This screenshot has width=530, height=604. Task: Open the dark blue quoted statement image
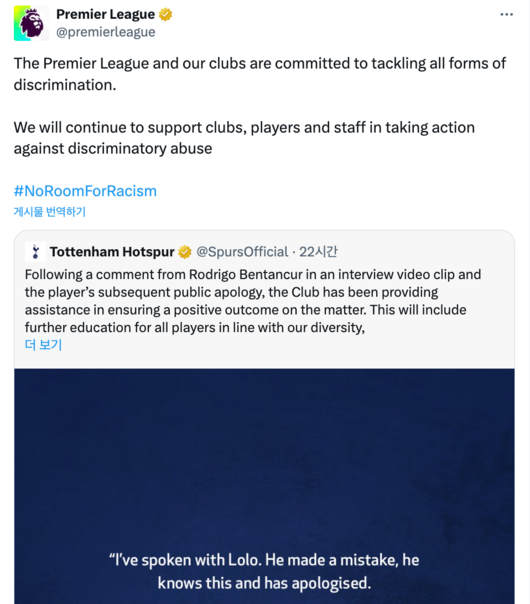[264, 486]
